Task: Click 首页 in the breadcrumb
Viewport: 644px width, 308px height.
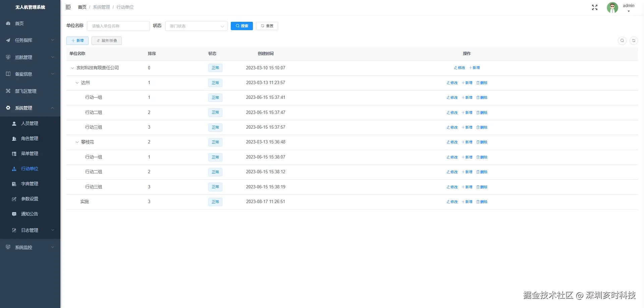Action: tap(82, 7)
